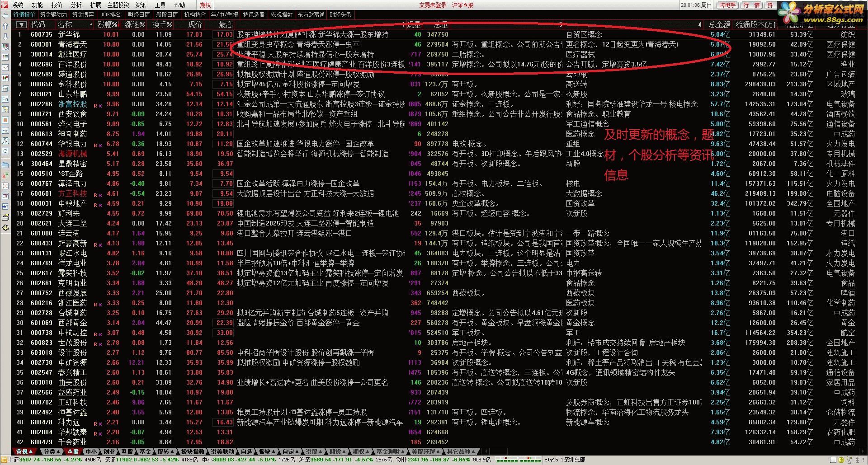The image size is (868, 465).
Task: Expand the 分类 bottom tab menu
Action: click(52, 451)
